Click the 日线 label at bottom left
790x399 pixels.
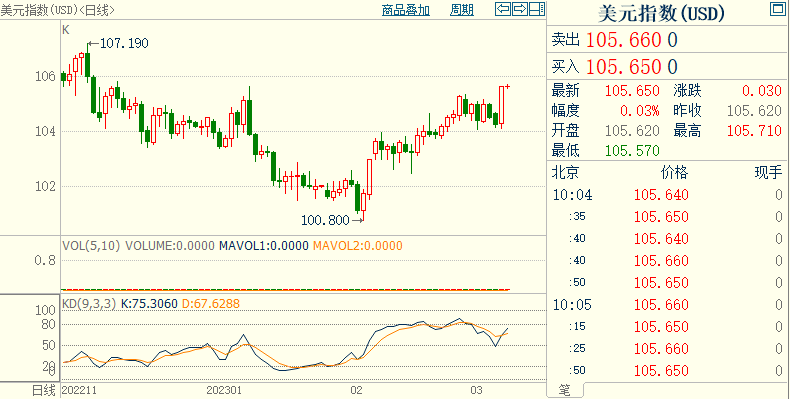pyautogui.click(x=43, y=390)
